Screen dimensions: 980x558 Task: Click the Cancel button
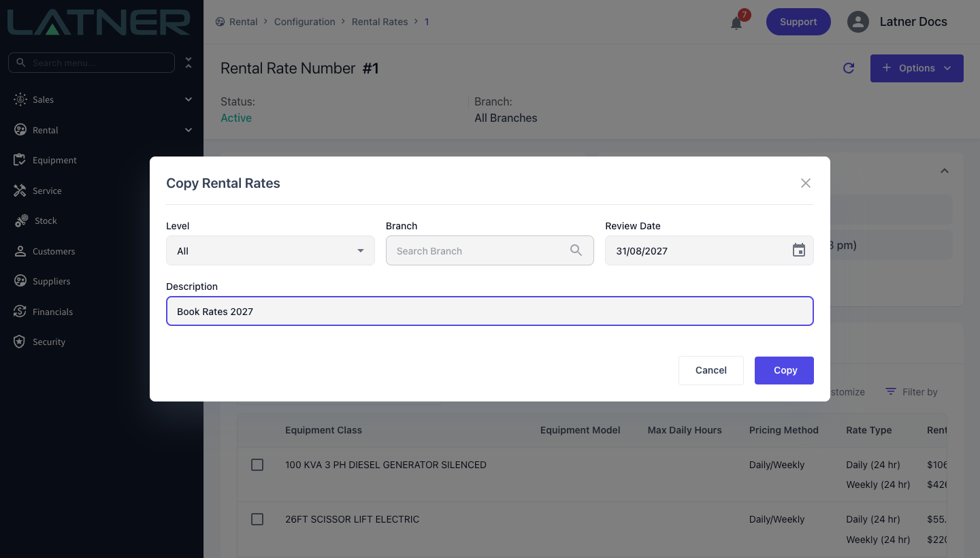[710, 370]
